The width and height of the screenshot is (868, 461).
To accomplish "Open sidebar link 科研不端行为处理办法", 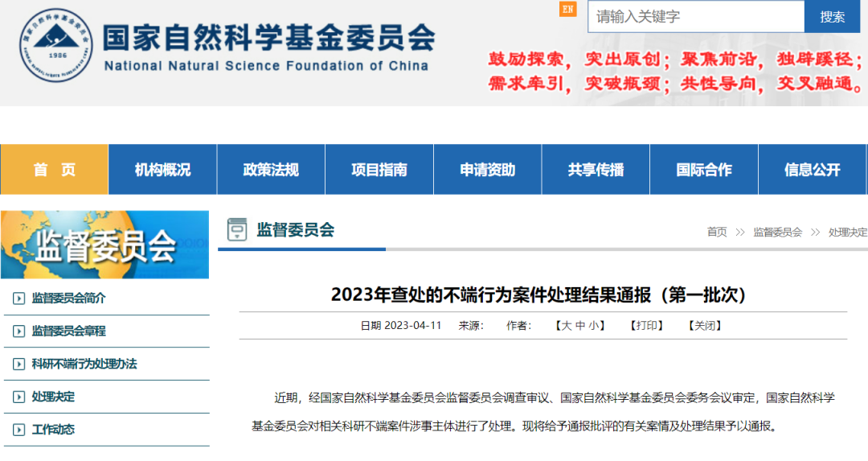I will tap(84, 364).
